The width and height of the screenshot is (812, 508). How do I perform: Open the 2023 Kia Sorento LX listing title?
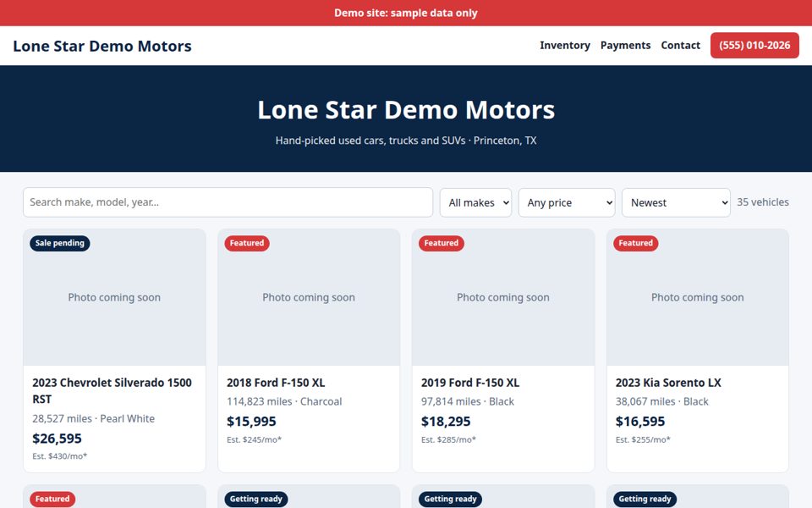[x=668, y=383]
